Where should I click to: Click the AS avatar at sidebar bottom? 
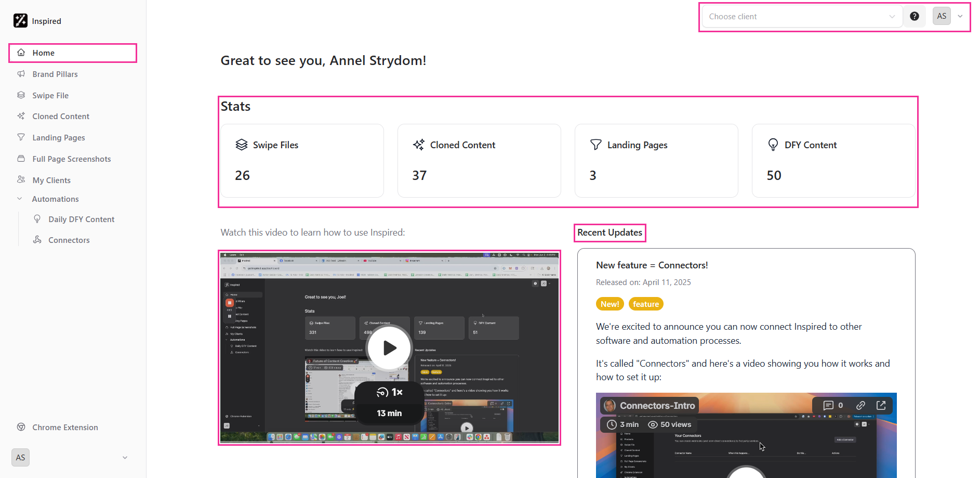pos(20,458)
